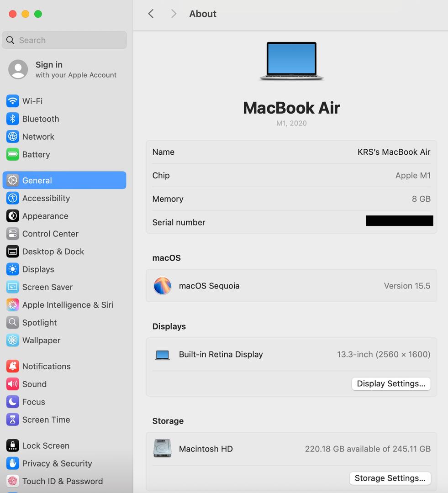Viewport: 448px width, 493px height.
Task: Open Battery settings icon
Action: point(13,154)
